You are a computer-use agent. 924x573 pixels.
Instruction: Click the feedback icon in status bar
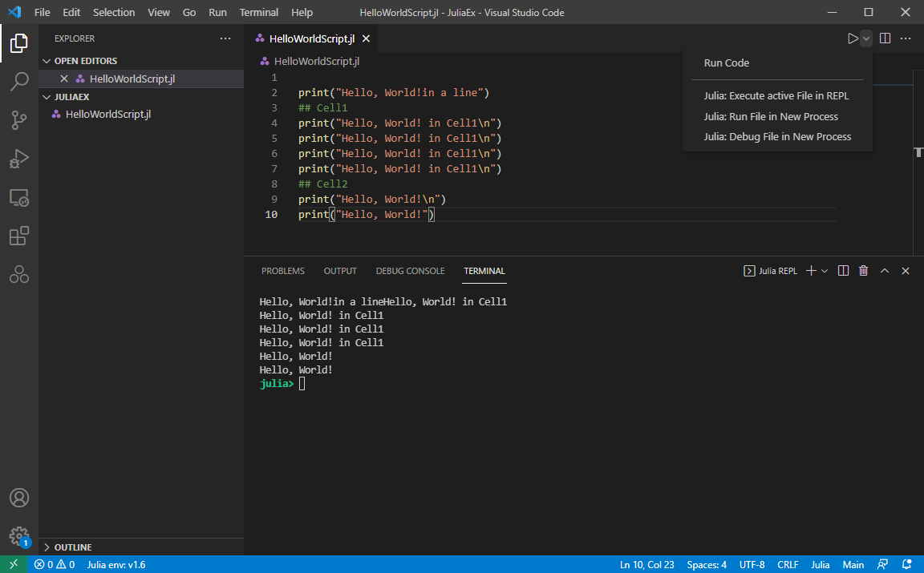click(x=882, y=564)
